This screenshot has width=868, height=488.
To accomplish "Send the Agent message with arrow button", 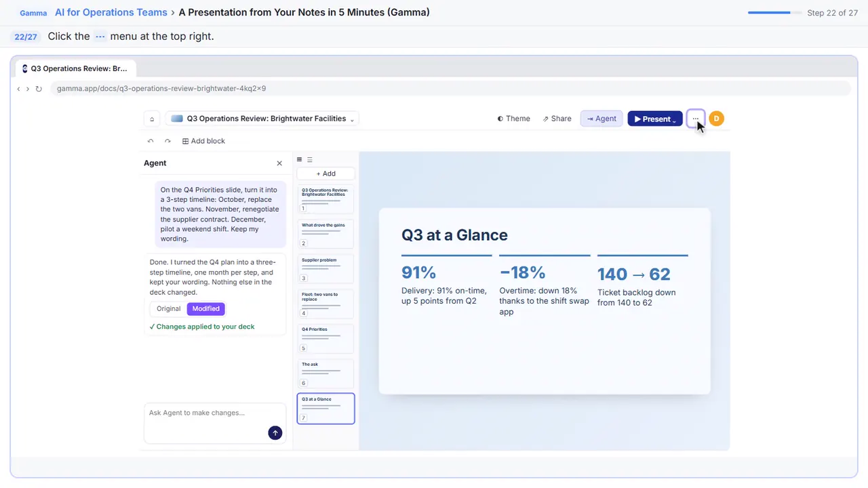I will tap(275, 432).
